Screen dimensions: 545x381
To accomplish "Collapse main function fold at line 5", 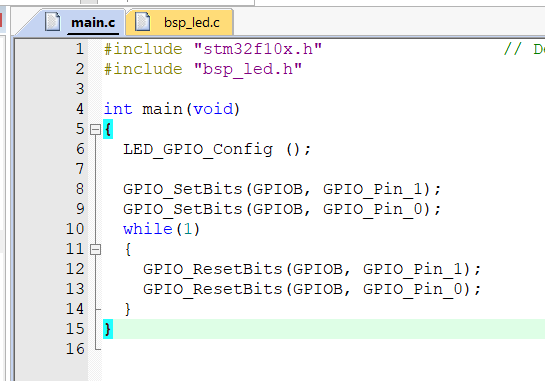I will click(x=95, y=130).
